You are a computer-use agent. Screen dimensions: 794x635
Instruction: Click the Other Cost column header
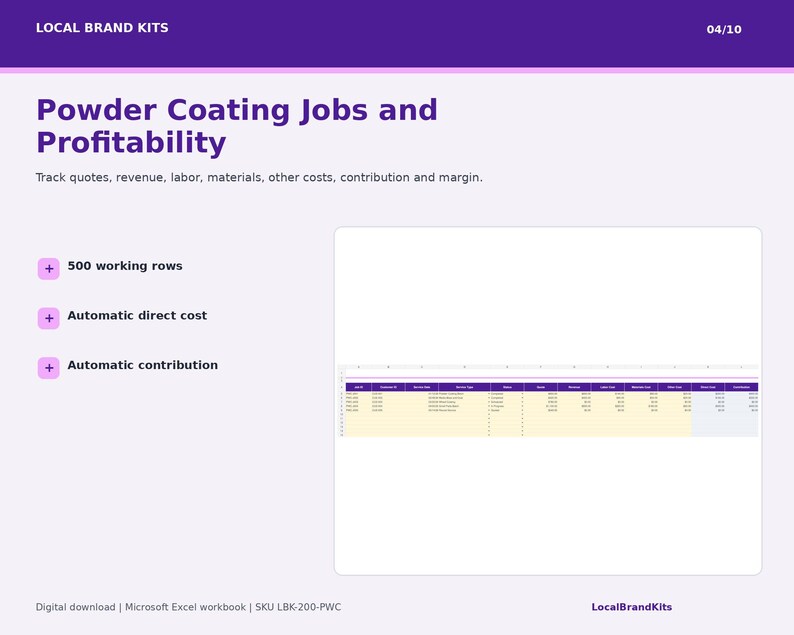pyautogui.click(x=674, y=387)
